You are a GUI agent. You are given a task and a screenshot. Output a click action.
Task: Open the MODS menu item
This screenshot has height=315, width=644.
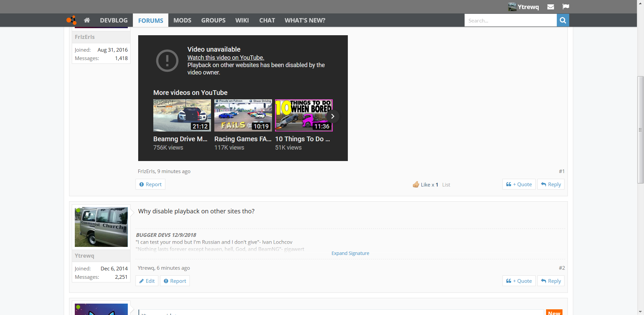[x=182, y=20]
